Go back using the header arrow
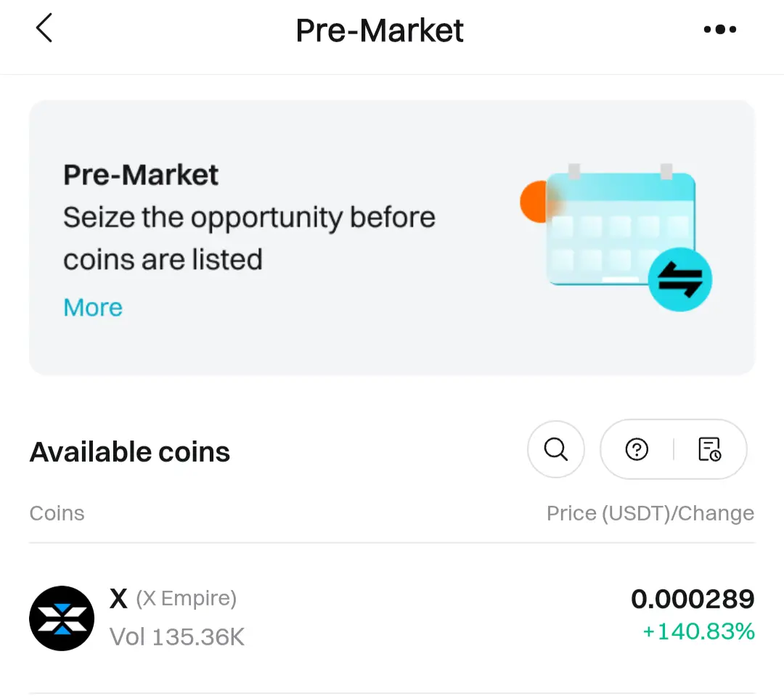Screen dimensions: 784x699 point(44,29)
